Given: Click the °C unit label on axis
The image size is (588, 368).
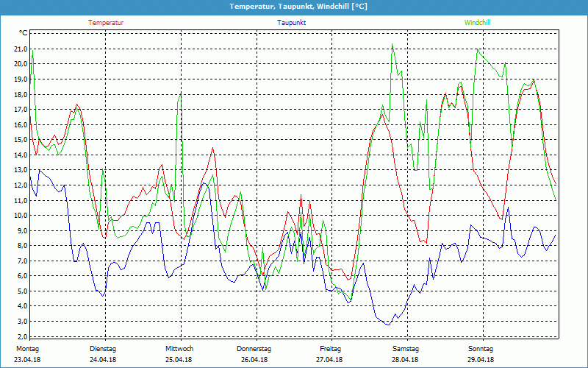Looking at the screenshot, I should 24,33.
